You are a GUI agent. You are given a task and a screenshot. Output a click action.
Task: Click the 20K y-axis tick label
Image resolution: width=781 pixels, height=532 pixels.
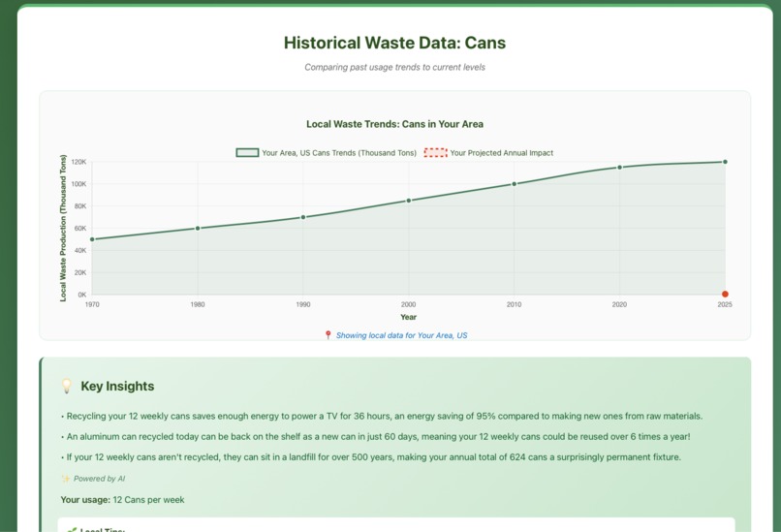coord(80,272)
